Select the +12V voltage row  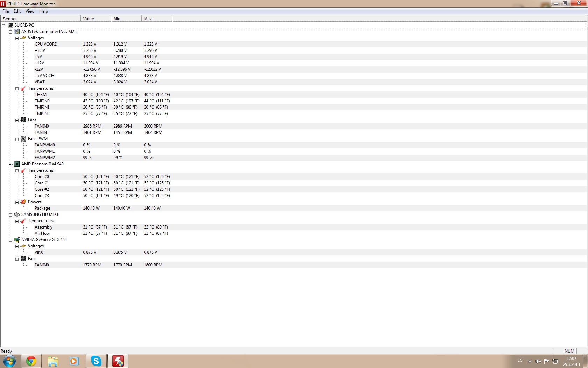pos(293,63)
